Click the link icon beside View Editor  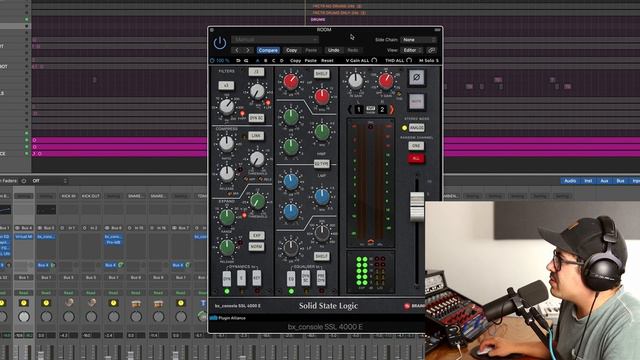pyautogui.click(x=431, y=50)
